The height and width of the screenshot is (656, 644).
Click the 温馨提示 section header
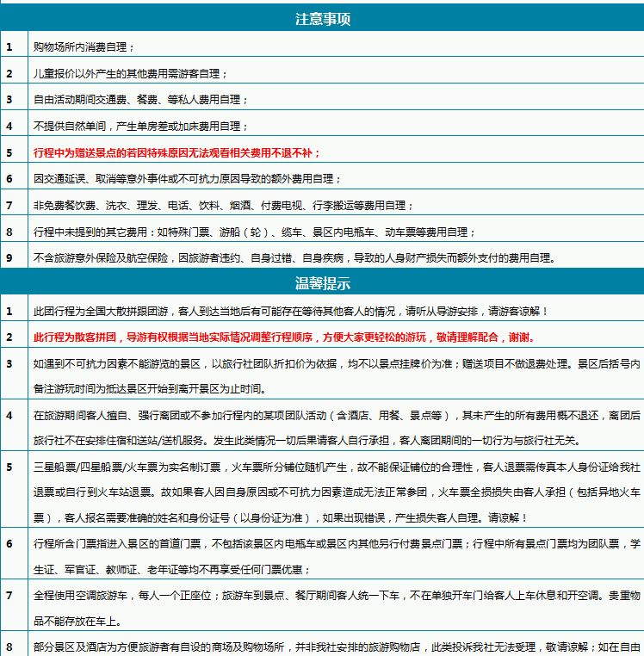click(322, 282)
